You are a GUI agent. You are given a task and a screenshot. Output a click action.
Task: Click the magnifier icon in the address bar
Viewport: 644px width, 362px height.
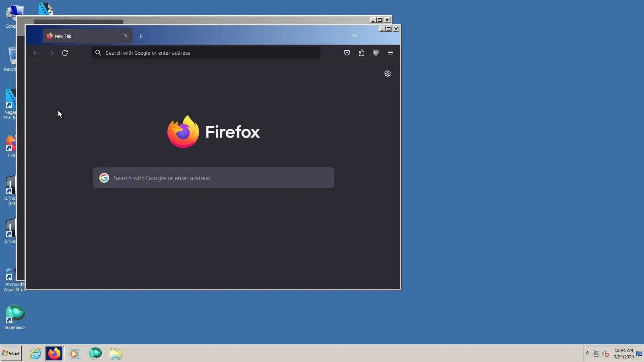click(98, 53)
